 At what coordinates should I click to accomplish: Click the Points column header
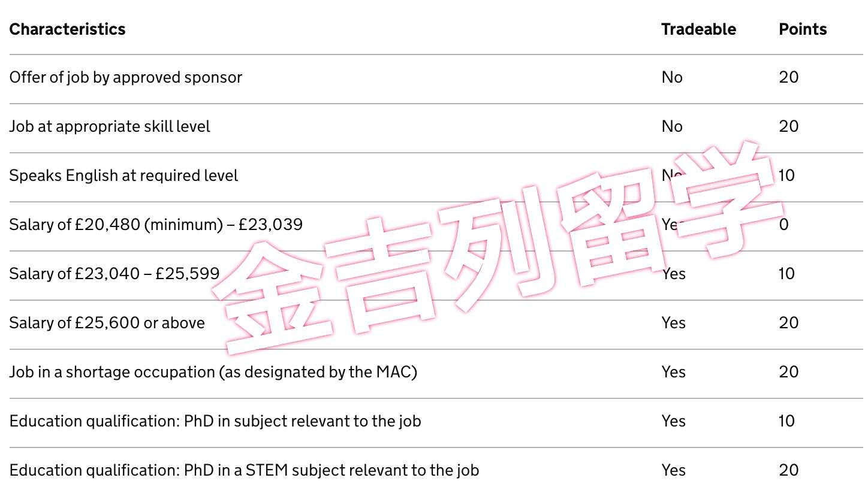[x=803, y=29]
